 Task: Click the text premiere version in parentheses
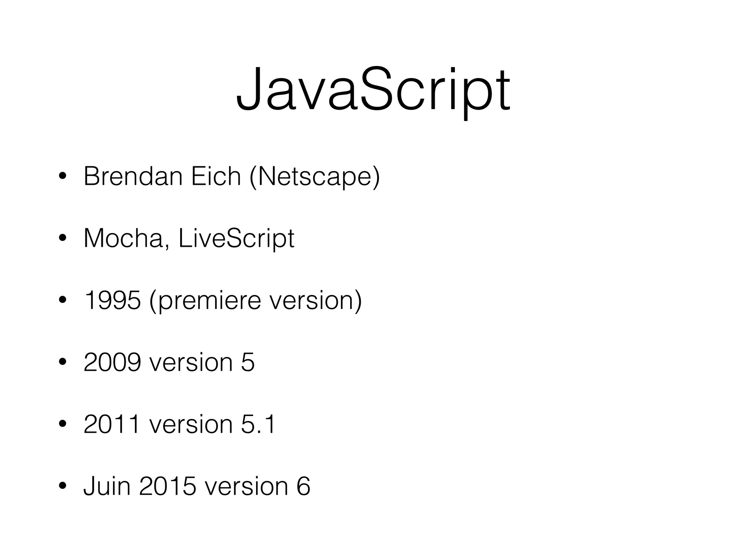pos(256,302)
